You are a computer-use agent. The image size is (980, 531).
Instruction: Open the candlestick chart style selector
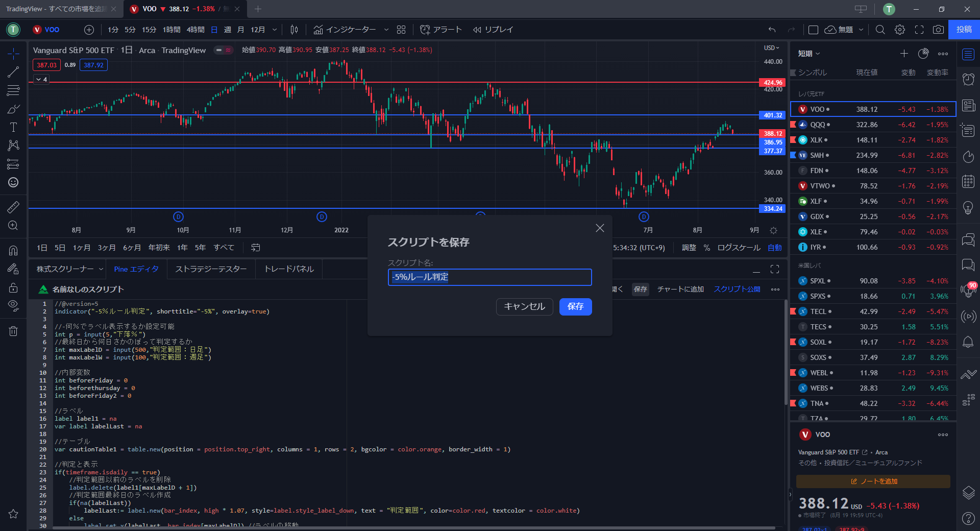coord(294,30)
